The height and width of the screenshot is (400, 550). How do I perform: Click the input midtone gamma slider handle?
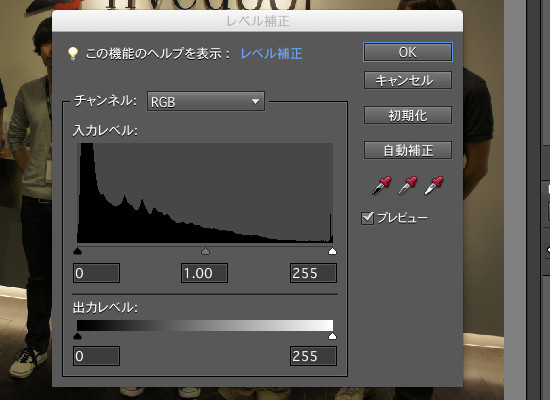pyautogui.click(x=205, y=251)
